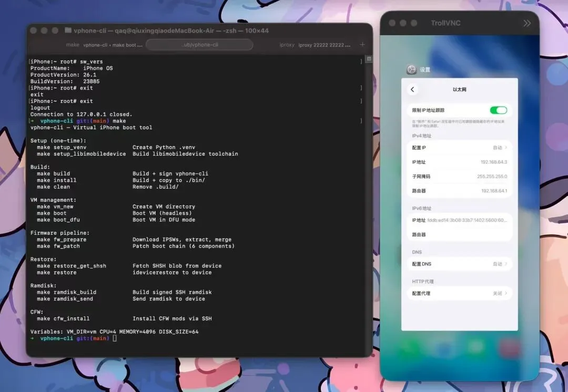Click the 'ProductVersion: 26.1' line
Screen dimensions: 568x392
(x=64, y=75)
